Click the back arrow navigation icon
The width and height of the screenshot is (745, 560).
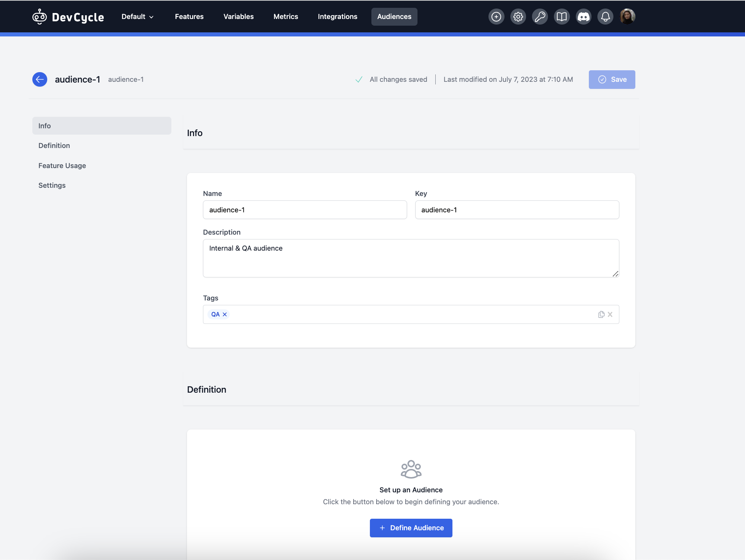point(39,80)
